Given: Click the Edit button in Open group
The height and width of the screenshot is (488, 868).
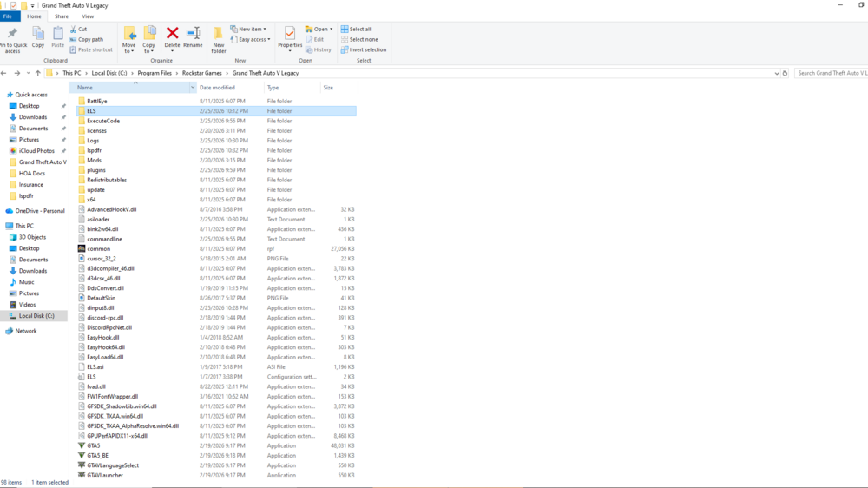Looking at the screenshot, I should (x=315, y=39).
